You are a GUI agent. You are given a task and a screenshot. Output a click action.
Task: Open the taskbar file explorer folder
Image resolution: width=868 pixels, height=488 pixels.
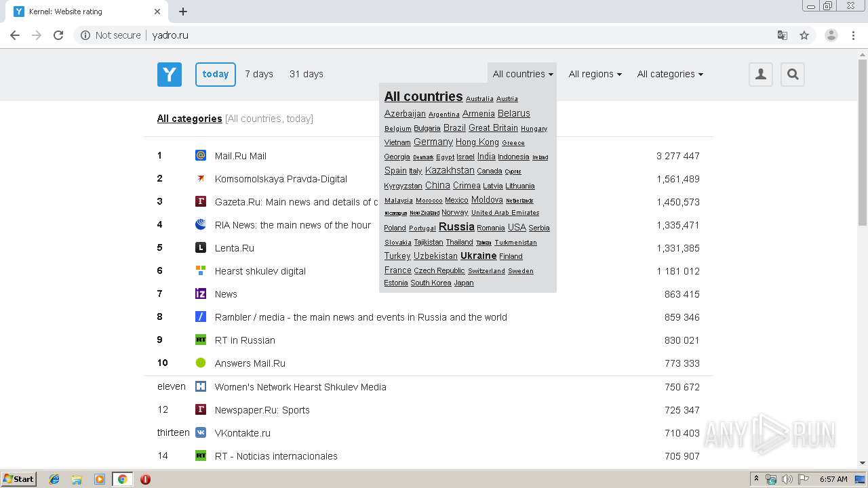click(77, 479)
